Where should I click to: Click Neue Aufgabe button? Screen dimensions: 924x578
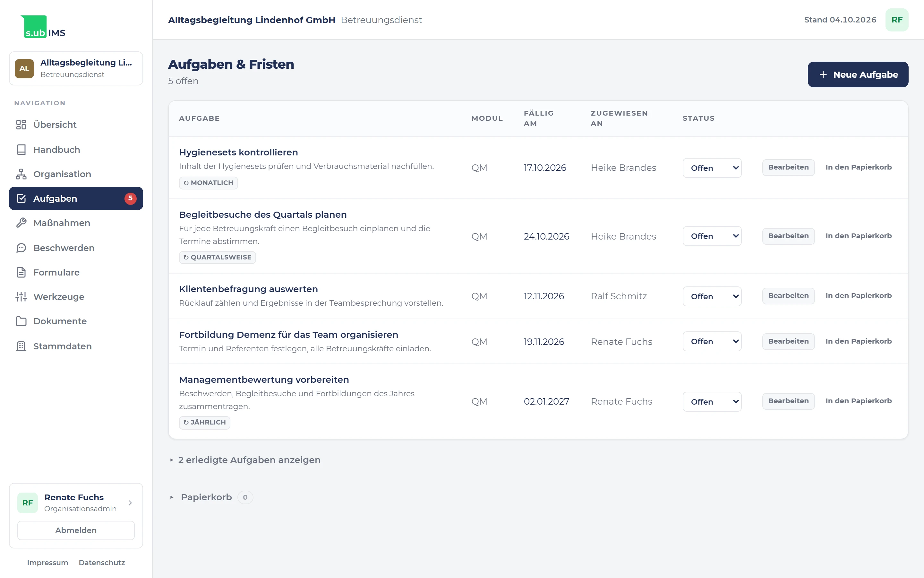[x=858, y=74]
